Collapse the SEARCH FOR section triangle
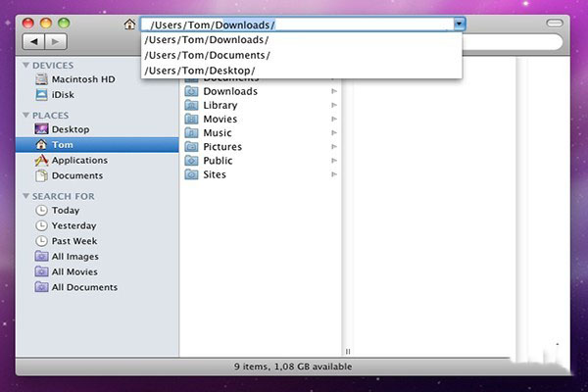Image resolution: width=588 pixels, height=392 pixels. 25,196
